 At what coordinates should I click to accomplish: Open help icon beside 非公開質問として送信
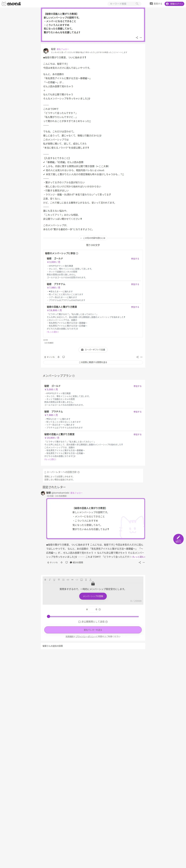pos(106,622)
